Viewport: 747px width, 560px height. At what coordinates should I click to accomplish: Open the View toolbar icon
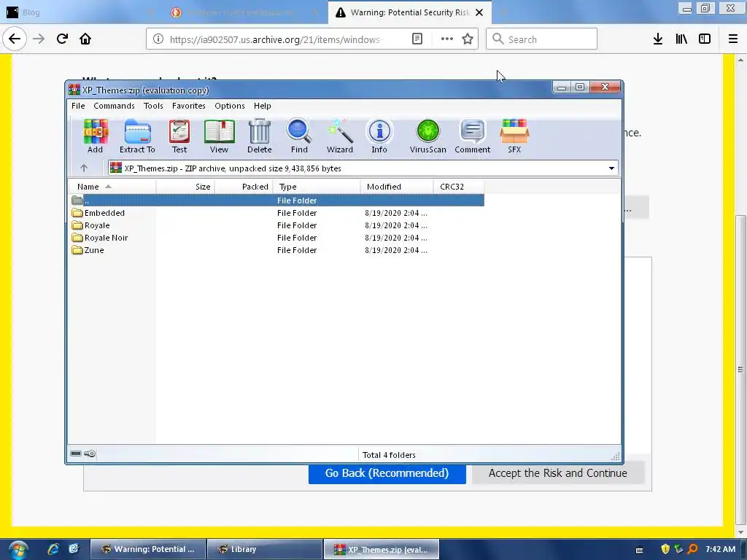pyautogui.click(x=219, y=136)
